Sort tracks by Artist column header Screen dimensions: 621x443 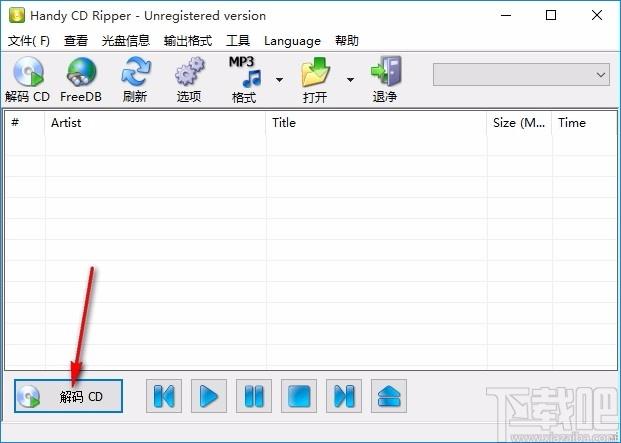point(155,123)
